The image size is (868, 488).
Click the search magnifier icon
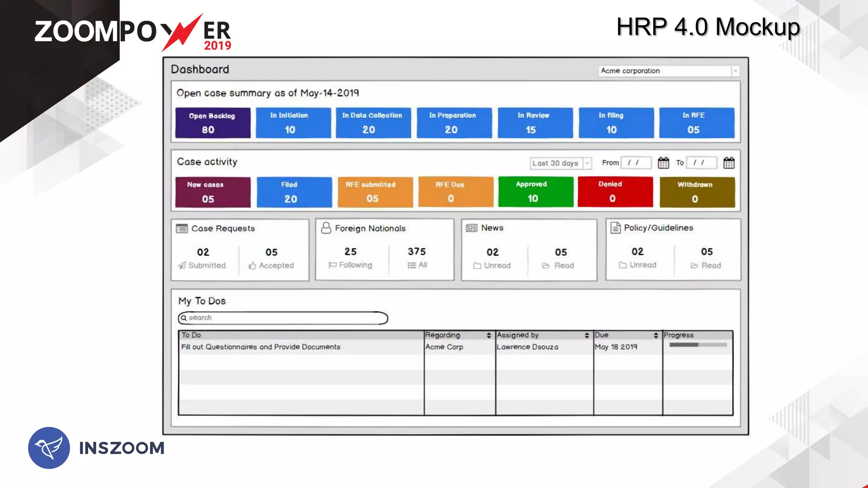point(184,318)
